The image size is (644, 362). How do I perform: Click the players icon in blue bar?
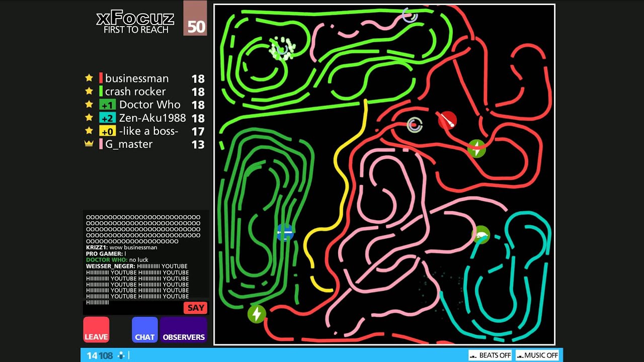pos(121,355)
